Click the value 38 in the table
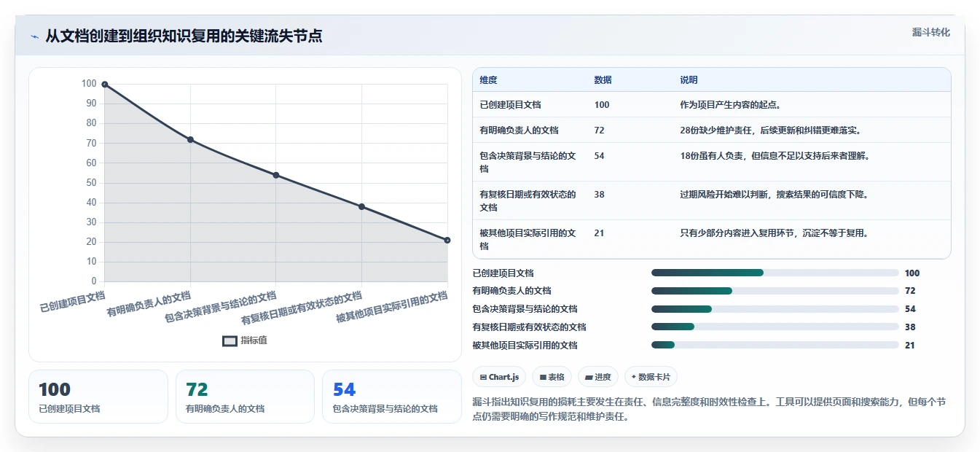Image resolution: width=980 pixels, height=452 pixels. 599,195
